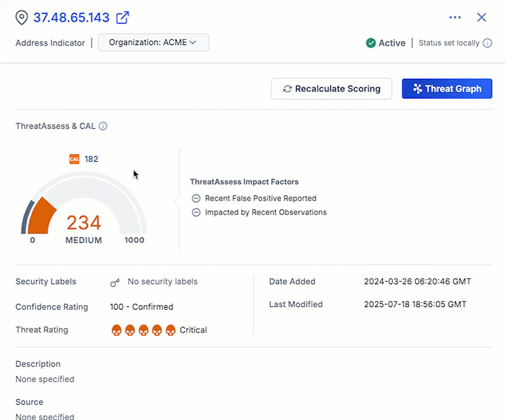Click the fourth threat rating skull icon
Image resolution: width=505 pixels, height=420 pixels.
[157, 330]
